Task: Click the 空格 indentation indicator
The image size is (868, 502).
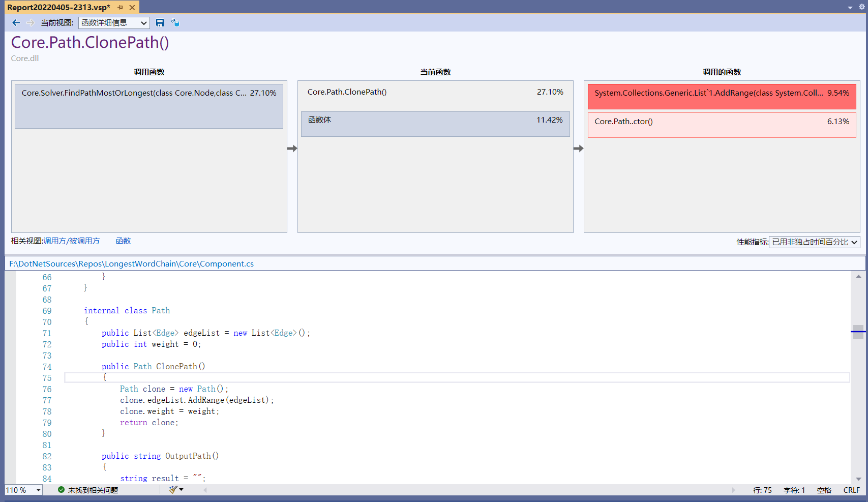Action: [824, 490]
